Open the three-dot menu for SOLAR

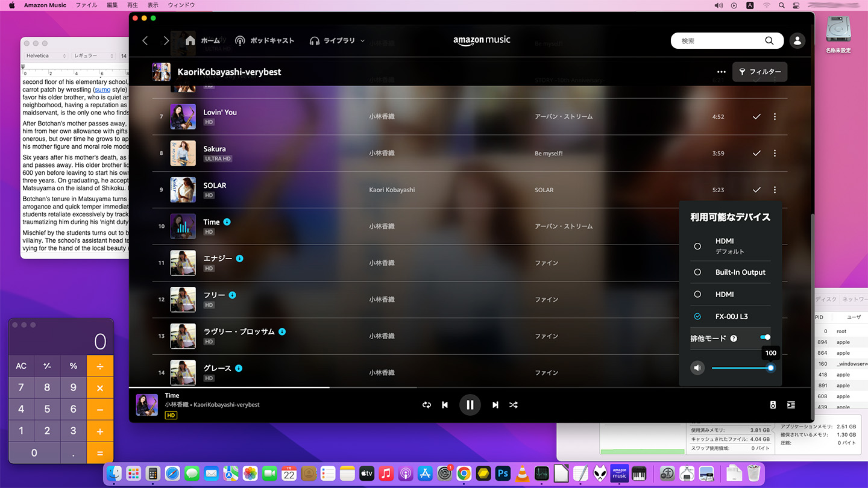775,190
